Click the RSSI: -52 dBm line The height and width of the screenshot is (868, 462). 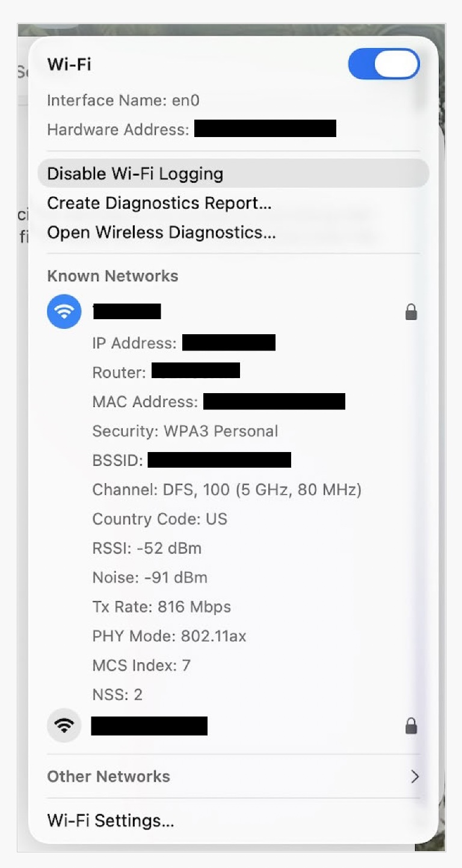pos(147,548)
